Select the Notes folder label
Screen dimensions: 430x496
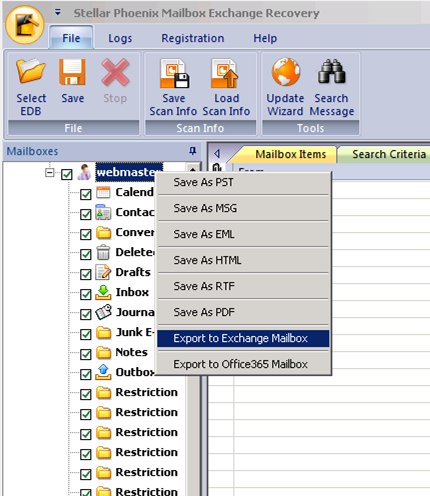[x=131, y=352]
